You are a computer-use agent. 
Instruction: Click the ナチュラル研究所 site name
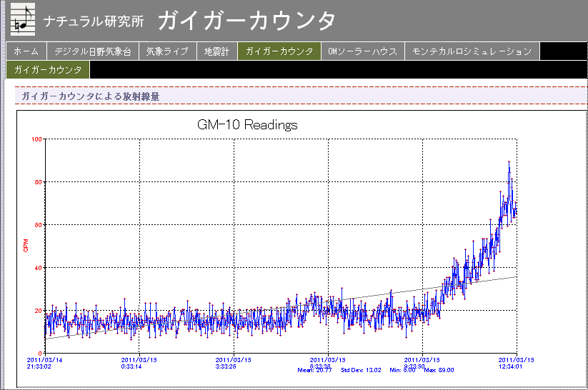94,21
